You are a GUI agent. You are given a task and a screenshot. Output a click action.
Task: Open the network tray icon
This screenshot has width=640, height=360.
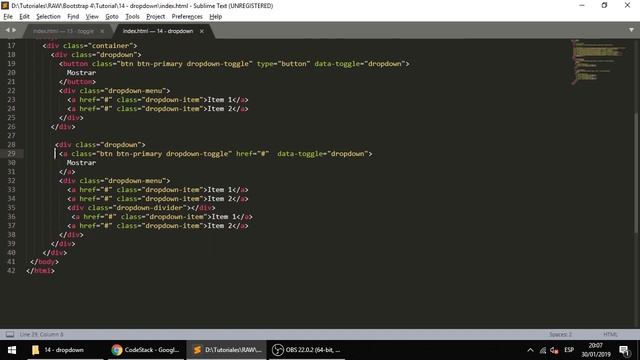tap(542, 350)
